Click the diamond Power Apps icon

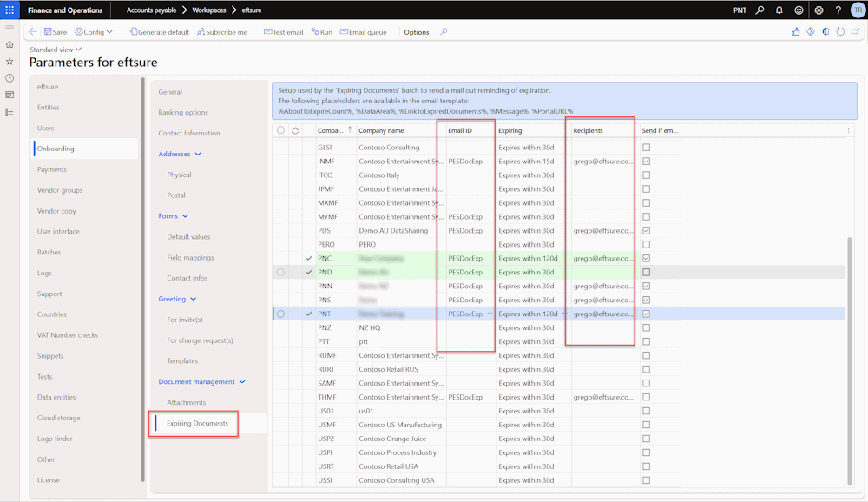[811, 31]
